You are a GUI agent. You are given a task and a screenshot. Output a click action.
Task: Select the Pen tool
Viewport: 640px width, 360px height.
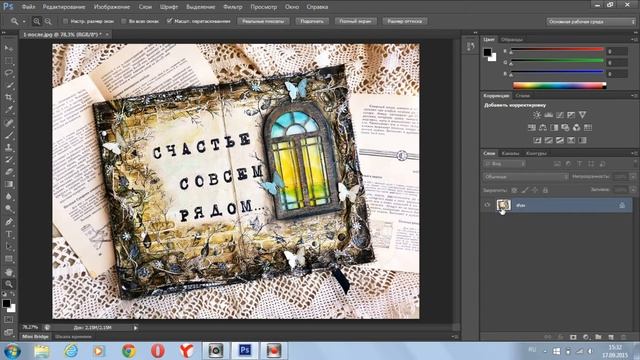(9, 222)
